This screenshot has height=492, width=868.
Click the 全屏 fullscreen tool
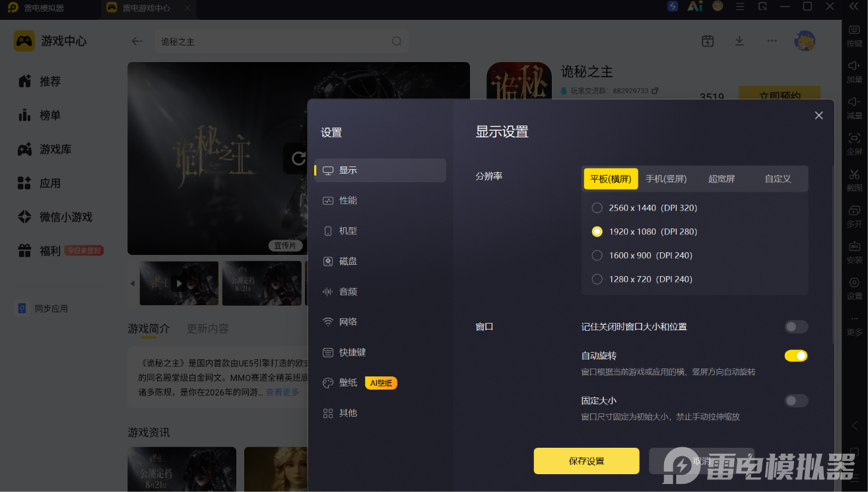[x=854, y=144]
